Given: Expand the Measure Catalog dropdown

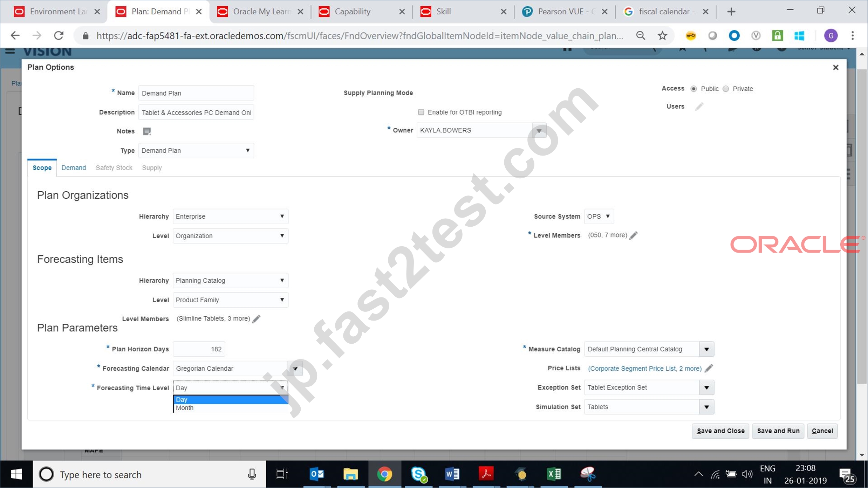Looking at the screenshot, I should (x=707, y=349).
